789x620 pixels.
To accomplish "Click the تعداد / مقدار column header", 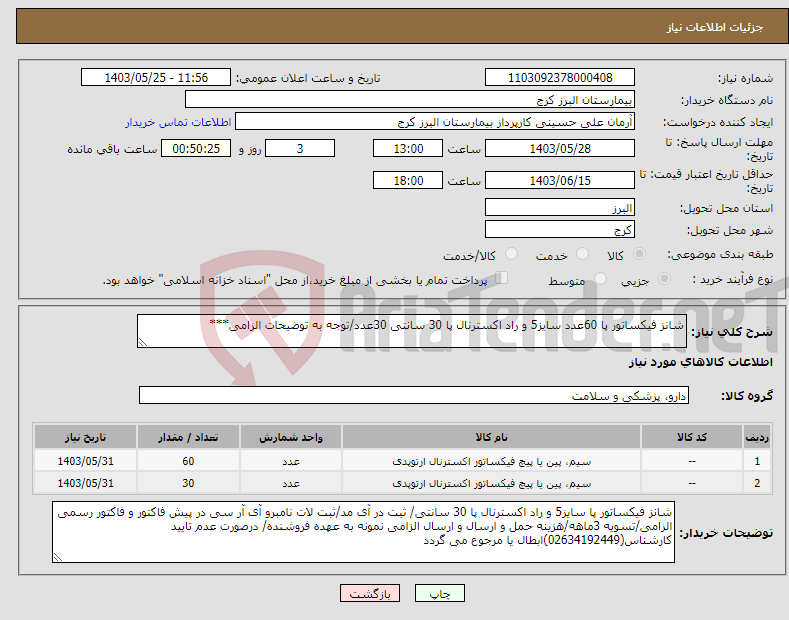I will tap(188, 437).
